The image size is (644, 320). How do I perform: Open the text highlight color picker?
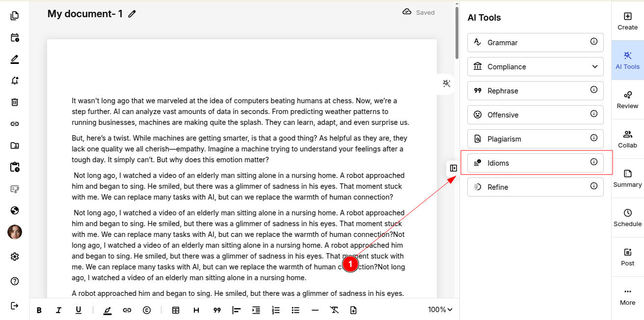pyautogui.click(x=107, y=310)
